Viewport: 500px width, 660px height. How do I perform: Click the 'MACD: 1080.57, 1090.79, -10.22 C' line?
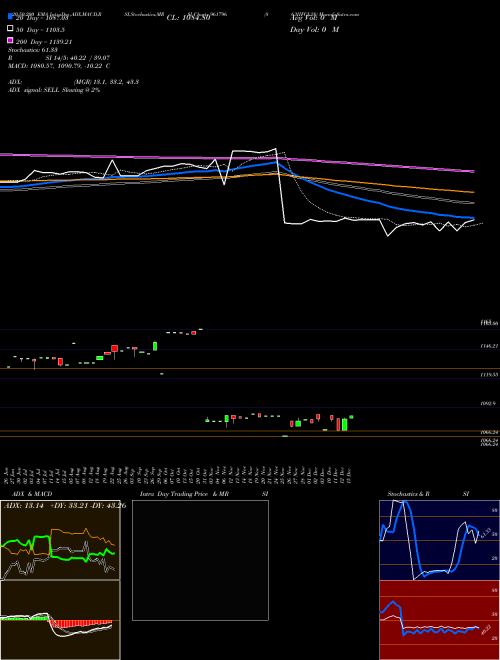59,66
